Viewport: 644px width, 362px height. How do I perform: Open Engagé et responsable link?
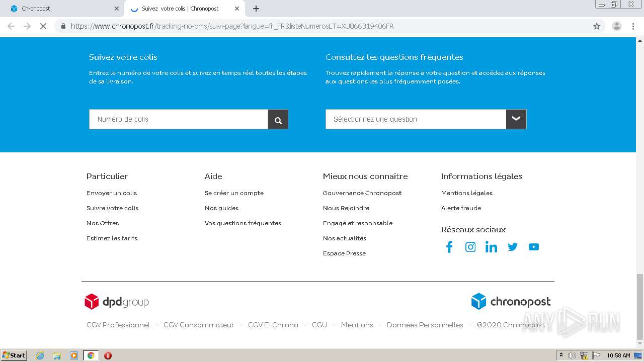358,223
